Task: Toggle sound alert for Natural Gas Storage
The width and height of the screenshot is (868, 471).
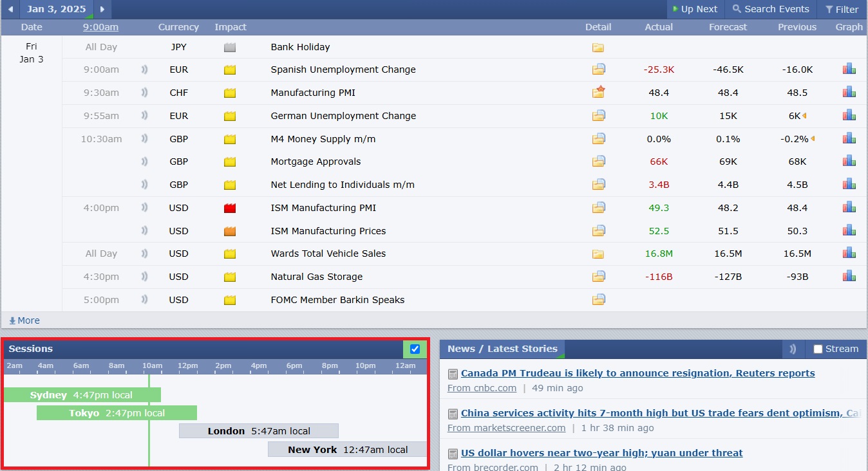Action: [x=144, y=277]
